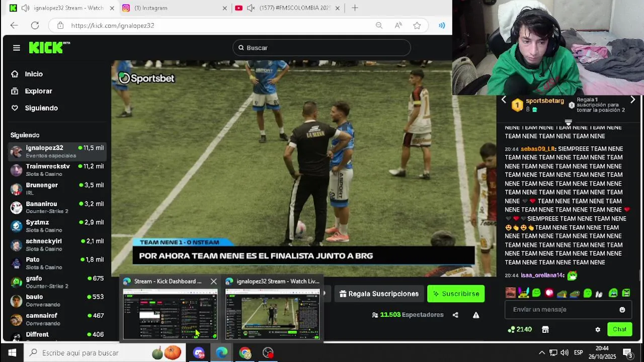Close the Instagram tab

[x=224, y=8]
